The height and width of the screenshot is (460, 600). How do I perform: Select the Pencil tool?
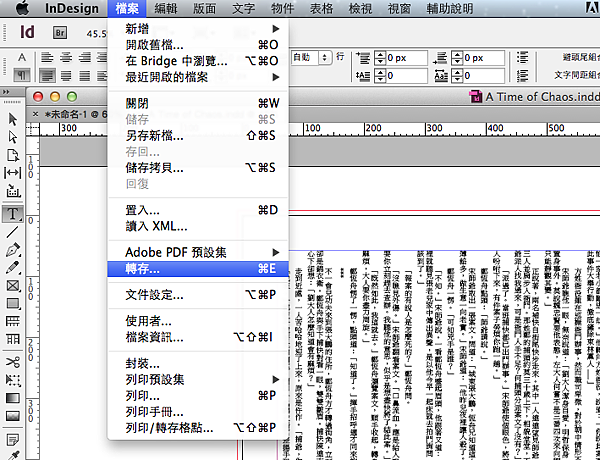click(x=13, y=268)
